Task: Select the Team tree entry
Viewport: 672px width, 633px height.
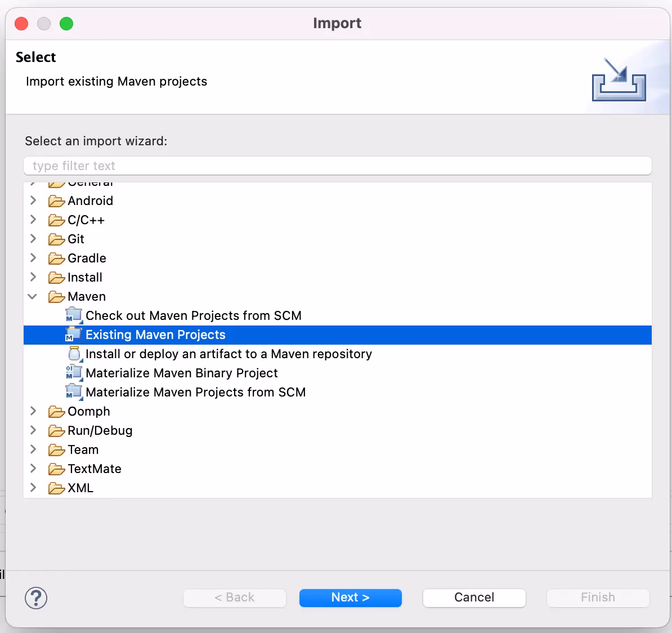Action: 83,449
